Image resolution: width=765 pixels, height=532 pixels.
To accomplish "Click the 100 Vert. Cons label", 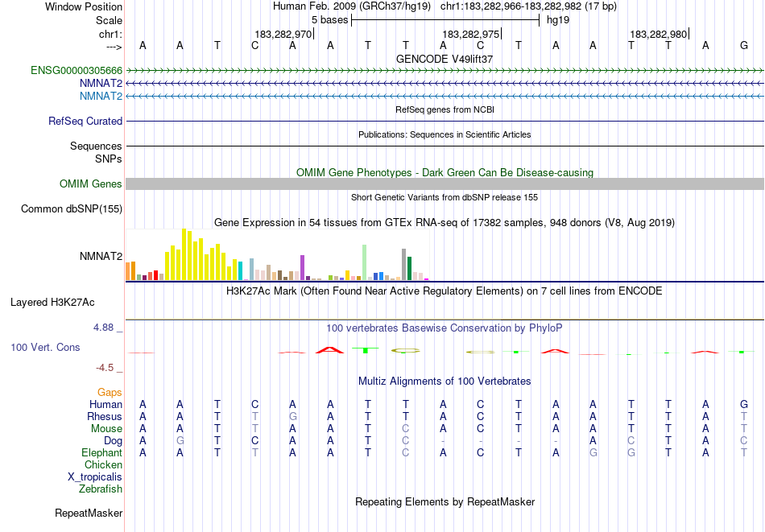I will 45,347.
